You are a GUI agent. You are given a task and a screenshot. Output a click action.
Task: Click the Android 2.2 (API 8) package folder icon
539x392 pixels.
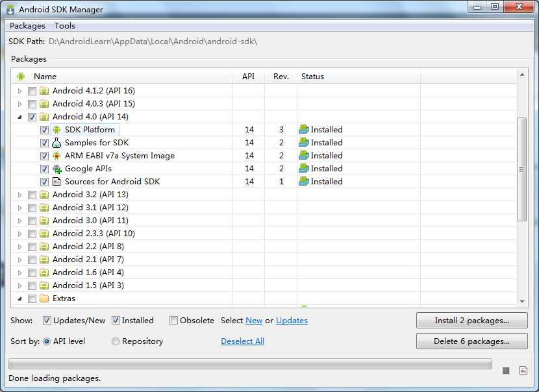tap(44, 247)
